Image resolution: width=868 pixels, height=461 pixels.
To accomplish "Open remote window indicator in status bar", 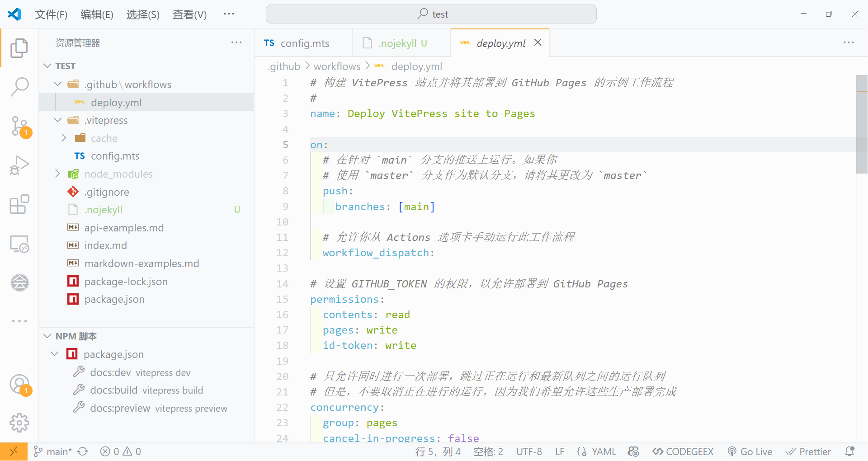I will pyautogui.click(x=14, y=452).
